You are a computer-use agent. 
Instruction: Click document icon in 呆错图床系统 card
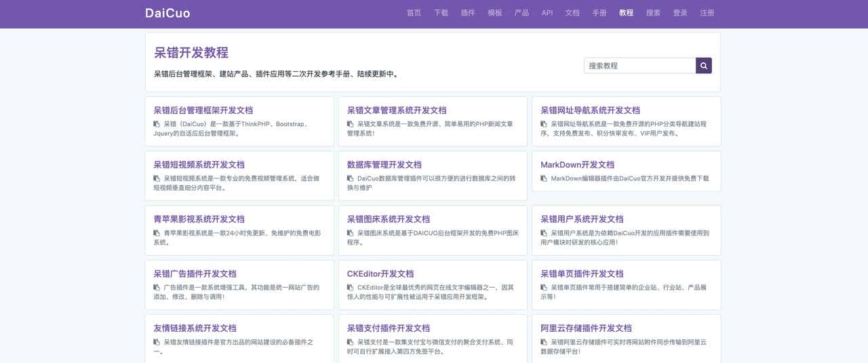coord(351,233)
